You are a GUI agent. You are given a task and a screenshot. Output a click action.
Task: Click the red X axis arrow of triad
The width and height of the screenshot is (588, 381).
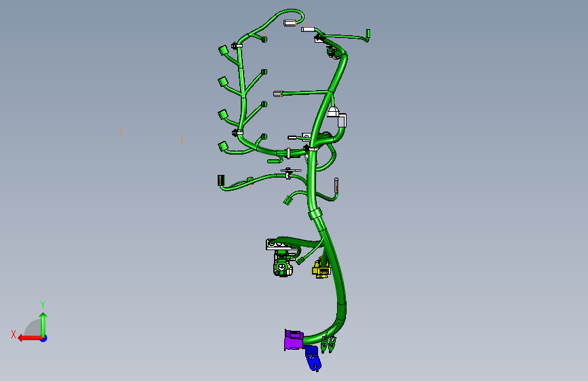30,338
